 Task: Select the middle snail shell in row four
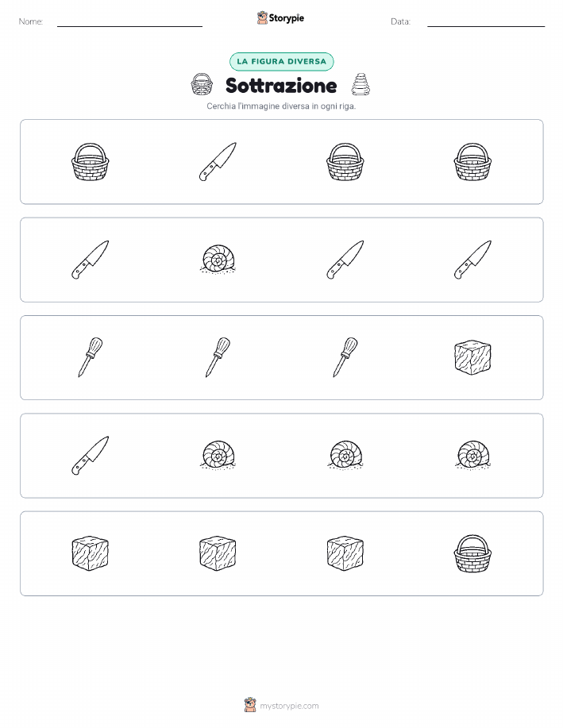pyautogui.click(x=345, y=455)
